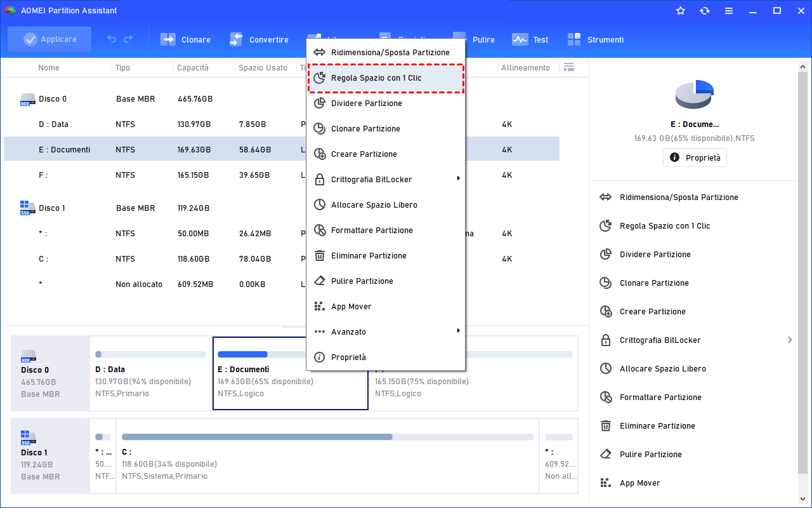Click the pie chart icon above E: Docume...
This screenshot has width=812, height=508.
[695, 95]
